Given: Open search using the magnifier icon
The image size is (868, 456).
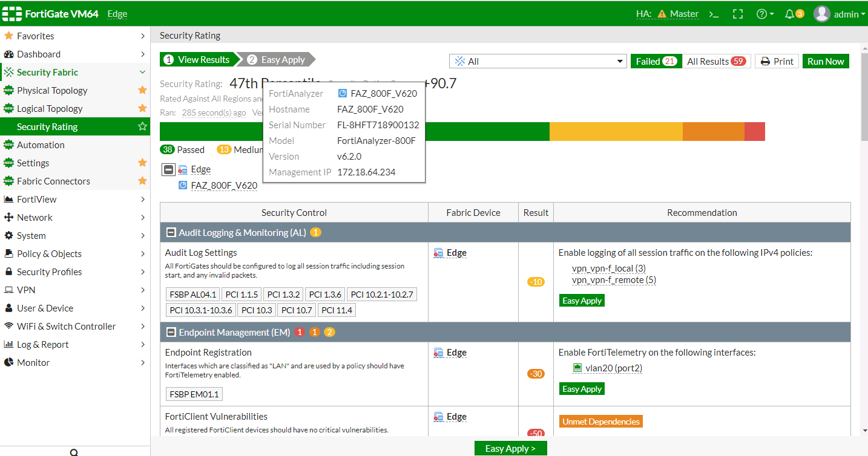Looking at the screenshot, I should click(73, 452).
